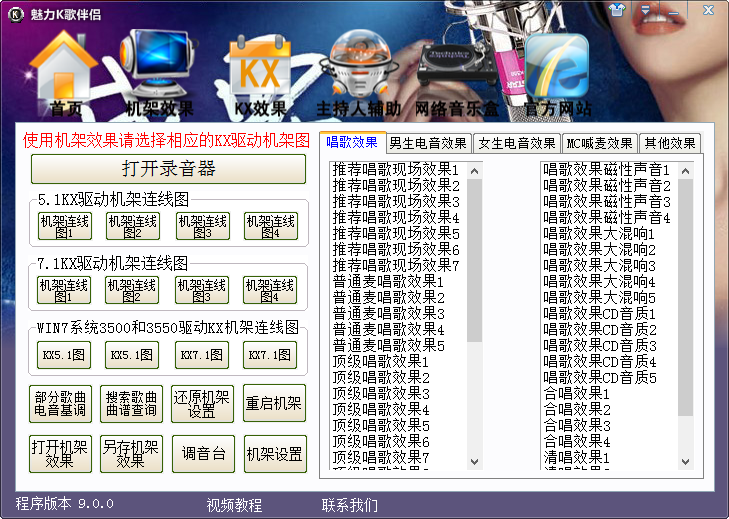This screenshot has width=729, height=519.
Task: Click the 另存机架效果 button
Action: pyautogui.click(x=131, y=454)
